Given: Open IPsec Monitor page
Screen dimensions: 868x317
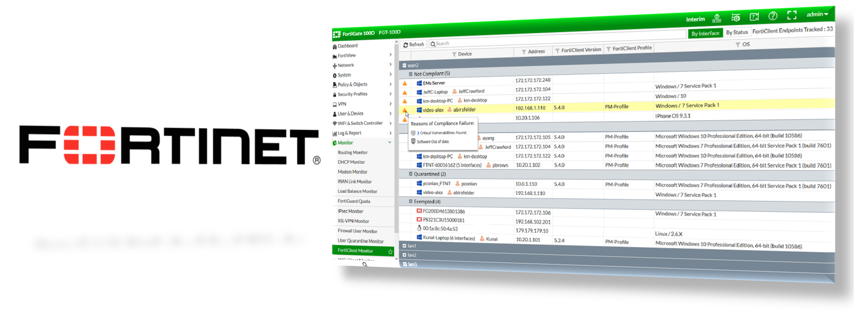Looking at the screenshot, I should click(350, 212).
